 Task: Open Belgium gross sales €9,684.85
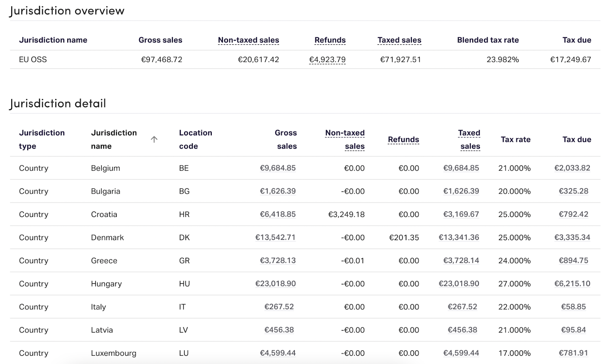tap(278, 168)
